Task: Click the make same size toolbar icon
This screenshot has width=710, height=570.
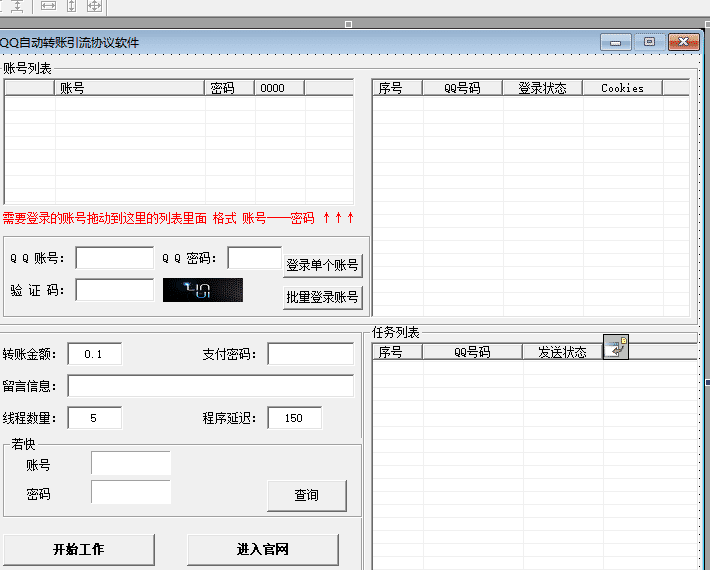Action: click(x=95, y=6)
